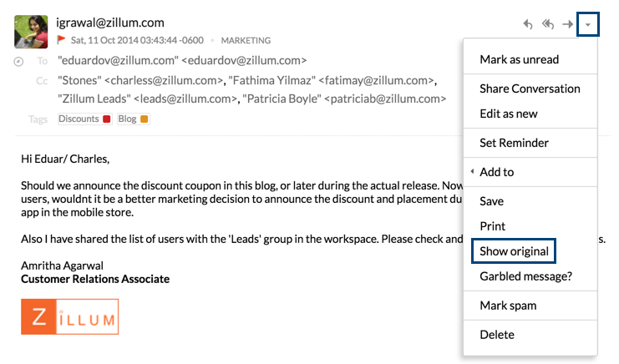619x364 pixels.
Task: Click the sender's profile picture
Action: point(31,32)
